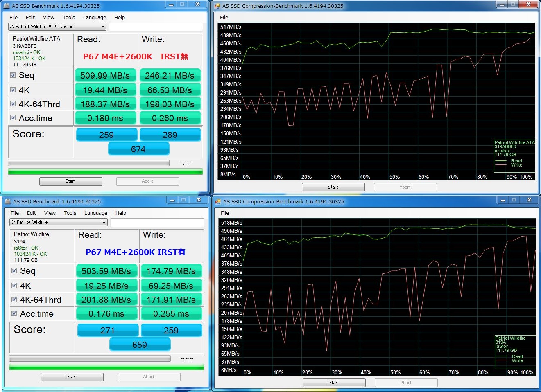Screen dimensions: 541x392
Task: Click the Seq read result '503.59 MB/s'
Action: pyautogui.click(x=106, y=271)
